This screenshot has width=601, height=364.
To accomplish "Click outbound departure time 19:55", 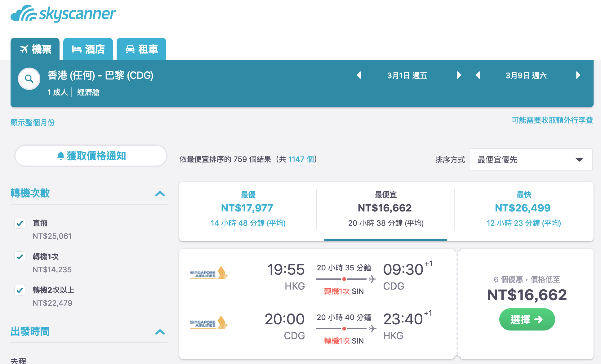I will [x=286, y=269].
